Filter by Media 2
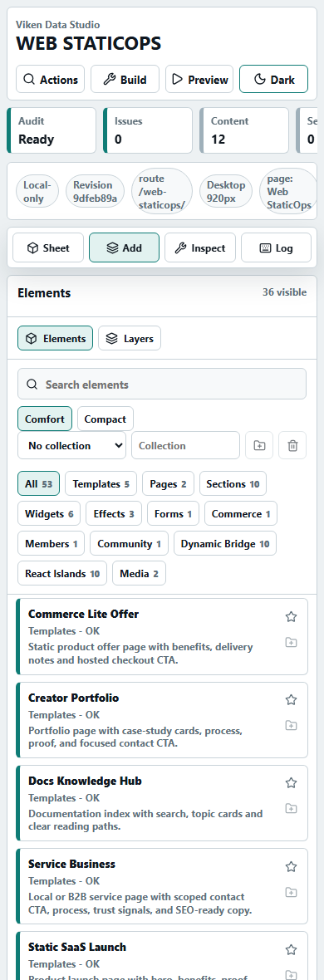The image size is (324, 980). (x=139, y=574)
